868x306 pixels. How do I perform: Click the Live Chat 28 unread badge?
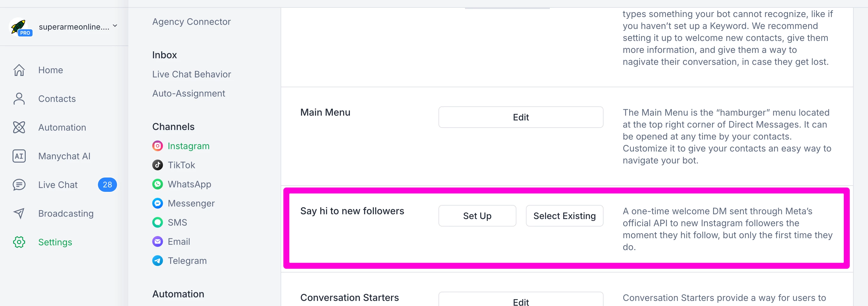point(107,185)
